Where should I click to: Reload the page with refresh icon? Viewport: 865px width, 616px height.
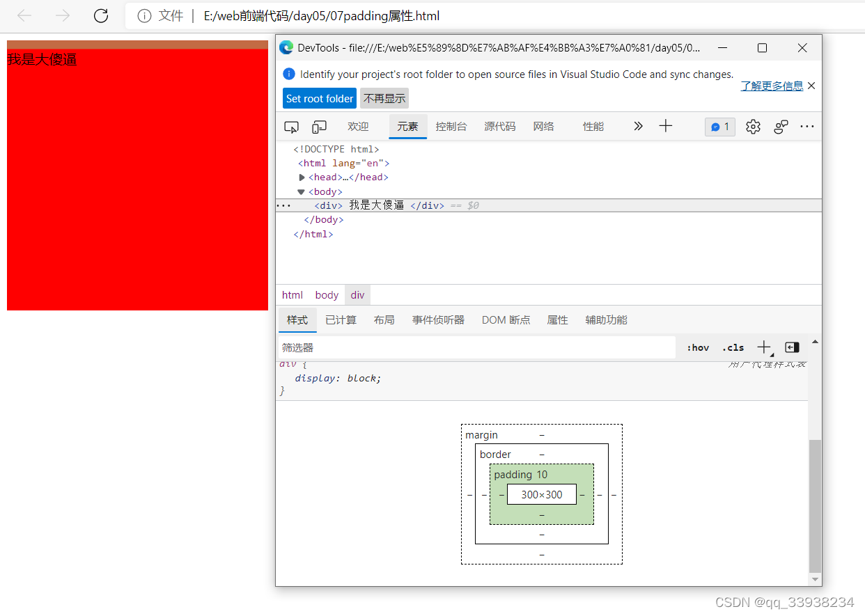101,16
